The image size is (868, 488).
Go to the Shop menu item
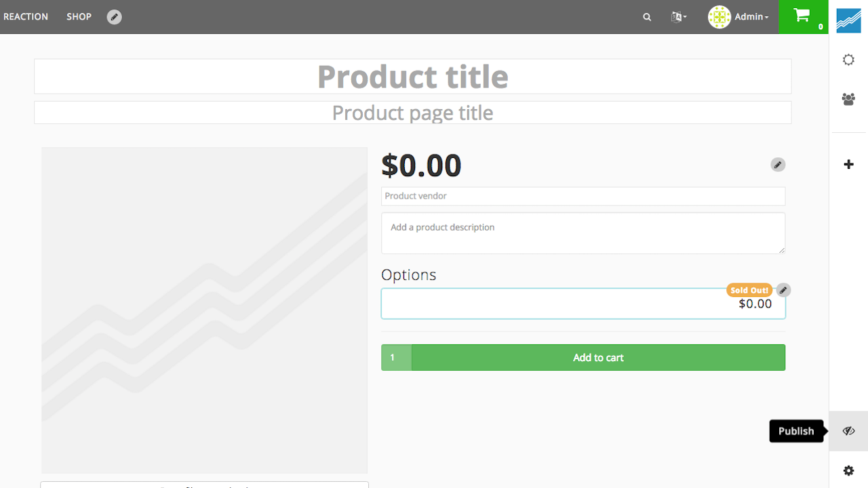click(79, 17)
